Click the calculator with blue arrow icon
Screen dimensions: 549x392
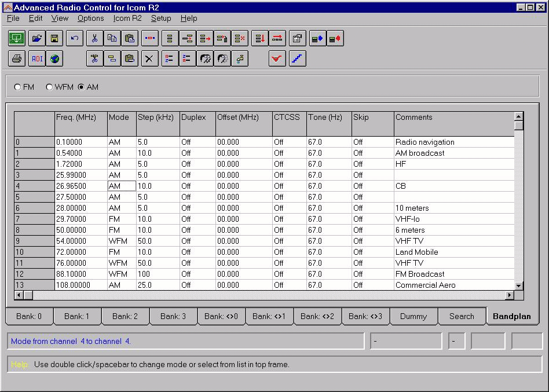[317, 38]
